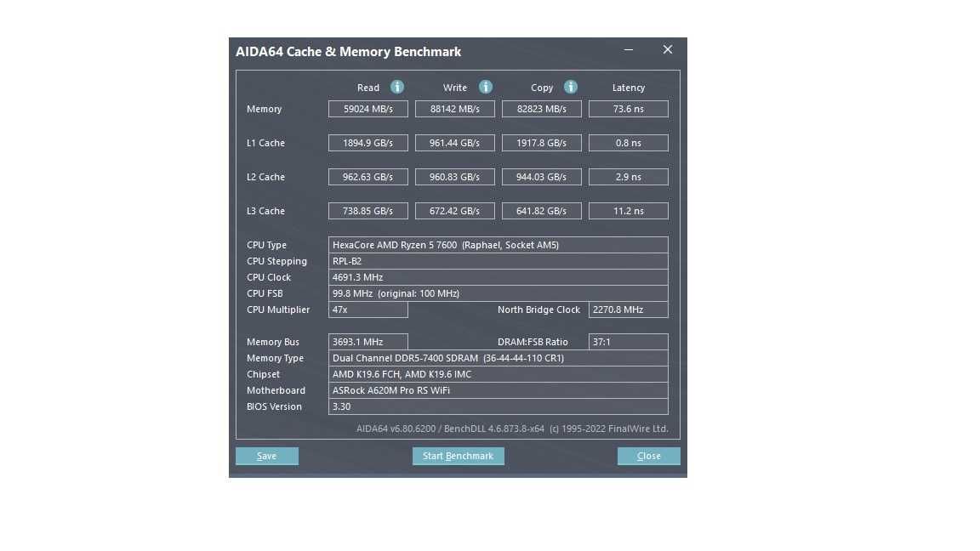Select the L2 Cache write 960.83 GB/s
The height and width of the screenshot is (551, 980).
455,177
